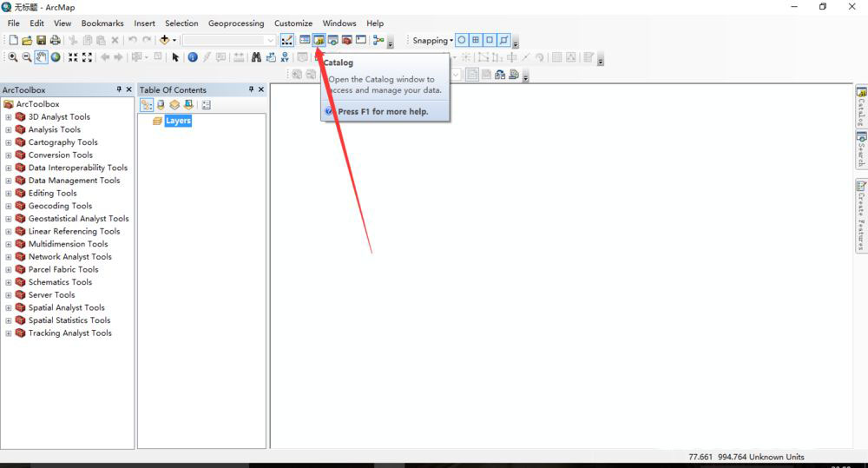This screenshot has height=468, width=868.
Task: Expand Cartography Tools toolbox
Action: [x=9, y=142]
